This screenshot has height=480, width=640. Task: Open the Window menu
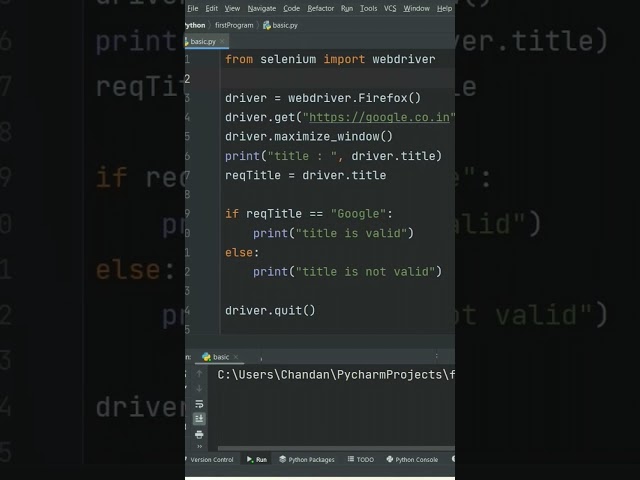[x=416, y=9]
